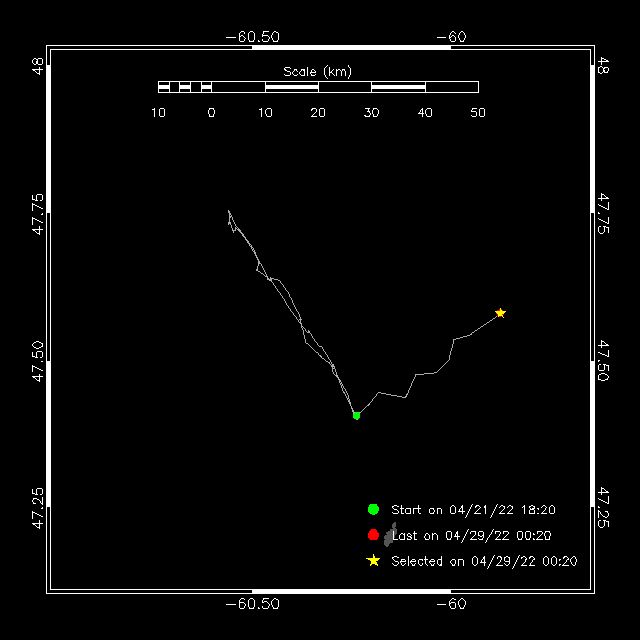
Task: Click the red circle in the legend
Action: pos(373,535)
